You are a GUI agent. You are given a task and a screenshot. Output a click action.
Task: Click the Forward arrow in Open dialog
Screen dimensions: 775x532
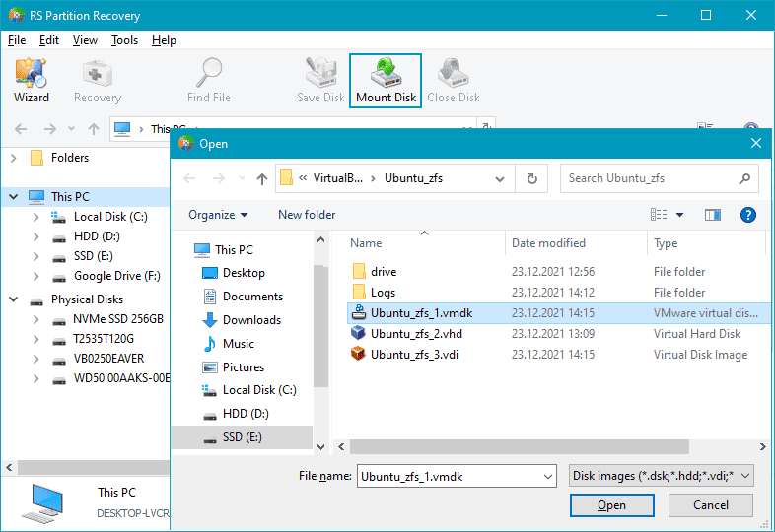point(219,178)
